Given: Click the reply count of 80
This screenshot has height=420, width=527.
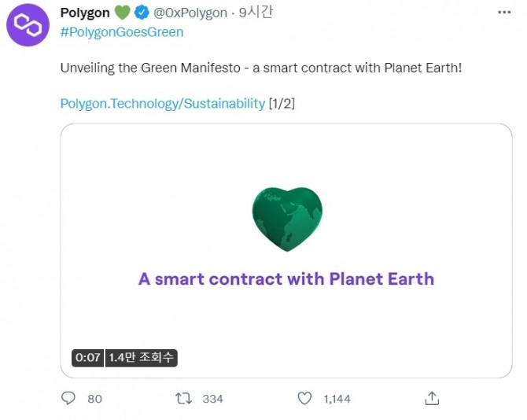Looking at the screenshot, I should point(94,399).
